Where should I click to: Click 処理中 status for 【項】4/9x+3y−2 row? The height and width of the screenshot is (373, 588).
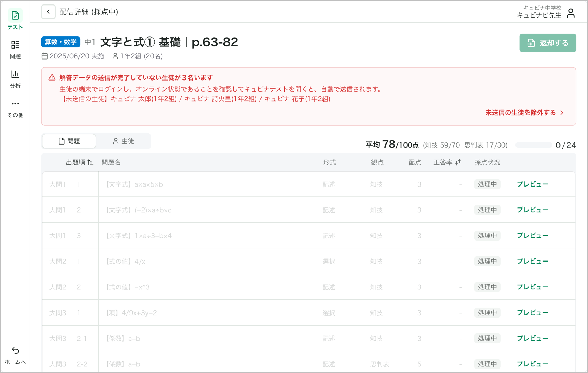point(487,312)
